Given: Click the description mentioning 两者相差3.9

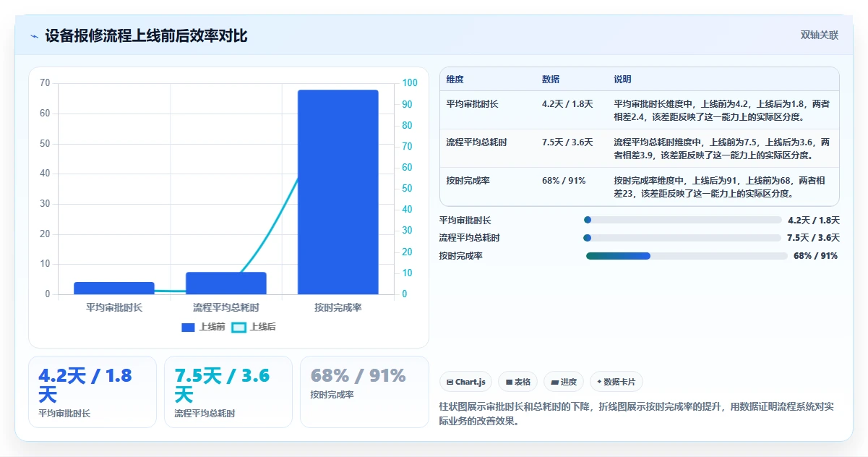Looking at the screenshot, I should (x=722, y=148).
